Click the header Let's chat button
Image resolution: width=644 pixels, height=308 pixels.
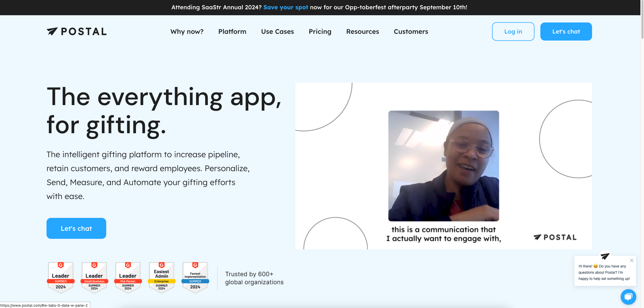pyautogui.click(x=566, y=31)
